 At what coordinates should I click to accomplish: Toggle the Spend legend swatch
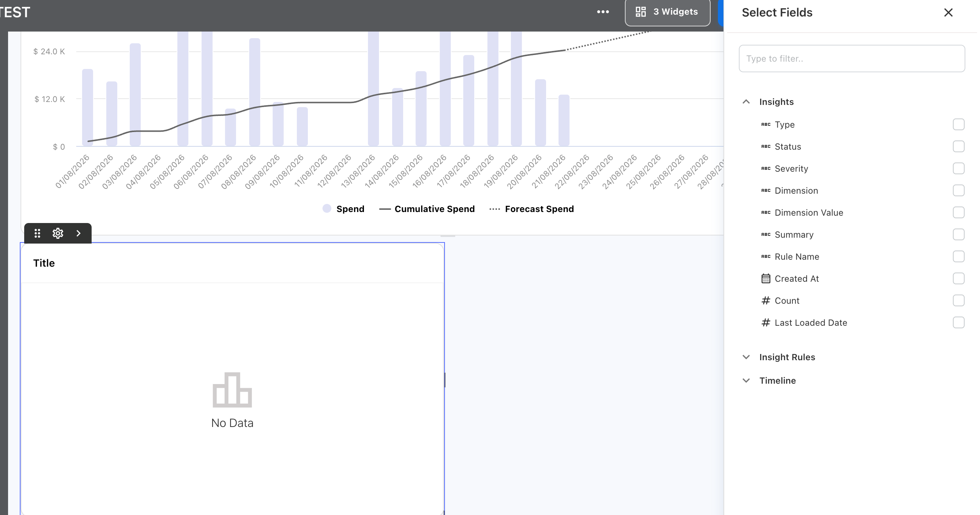tap(327, 209)
